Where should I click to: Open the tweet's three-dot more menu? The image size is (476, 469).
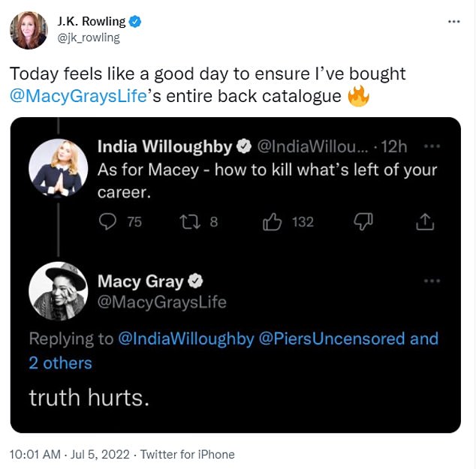pyautogui.click(x=453, y=22)
